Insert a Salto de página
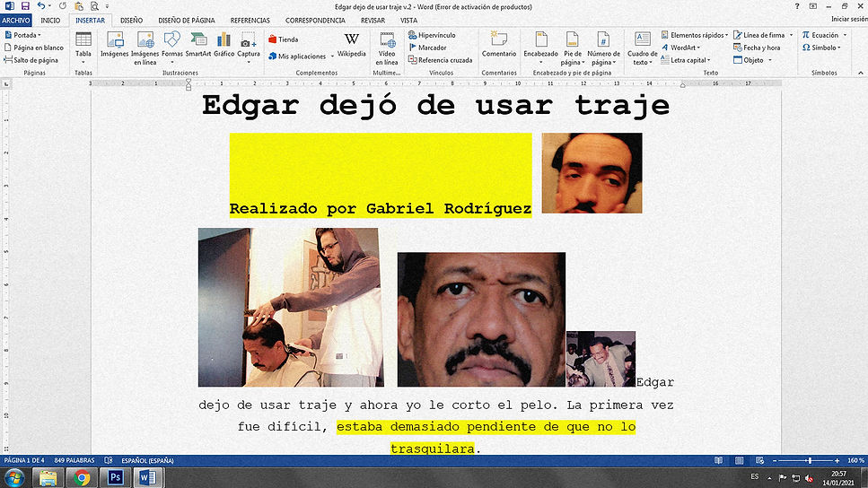Screen dimensions: 868x488 [31, 60]
